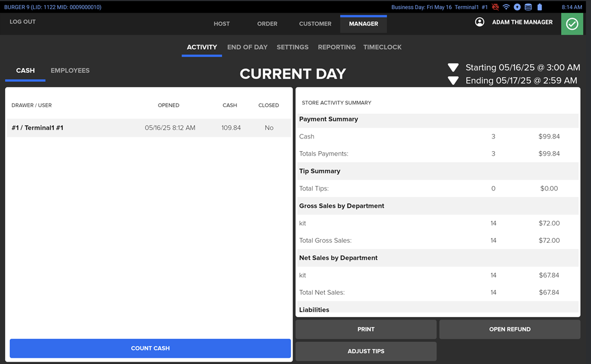
Task: Select the Cash tab
Action: click(x=25, y=71)
